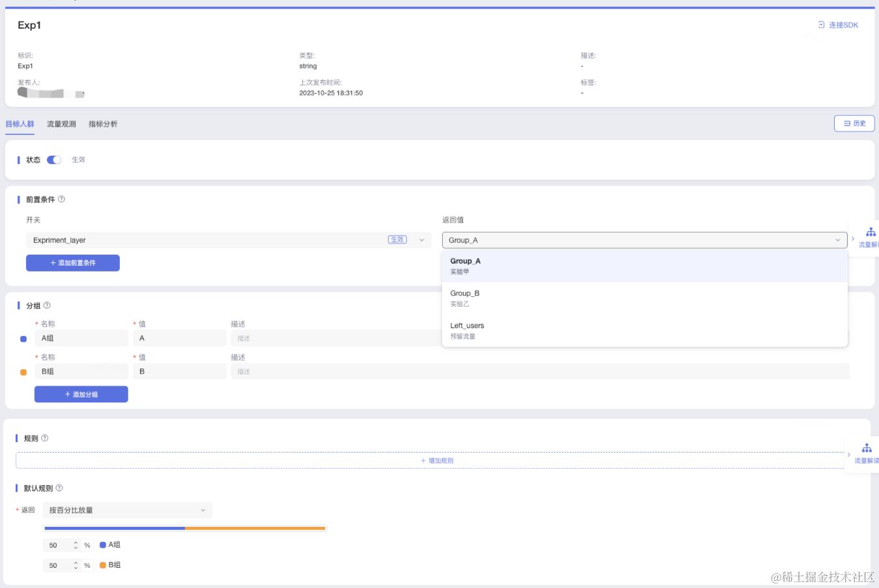Click the description field of B组 row

click(x=540, y=371)
